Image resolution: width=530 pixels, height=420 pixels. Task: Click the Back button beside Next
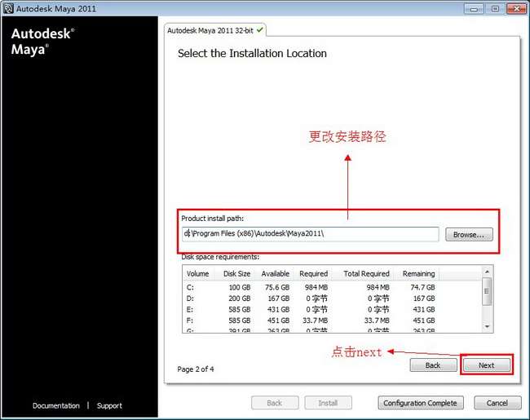[433, 365]
